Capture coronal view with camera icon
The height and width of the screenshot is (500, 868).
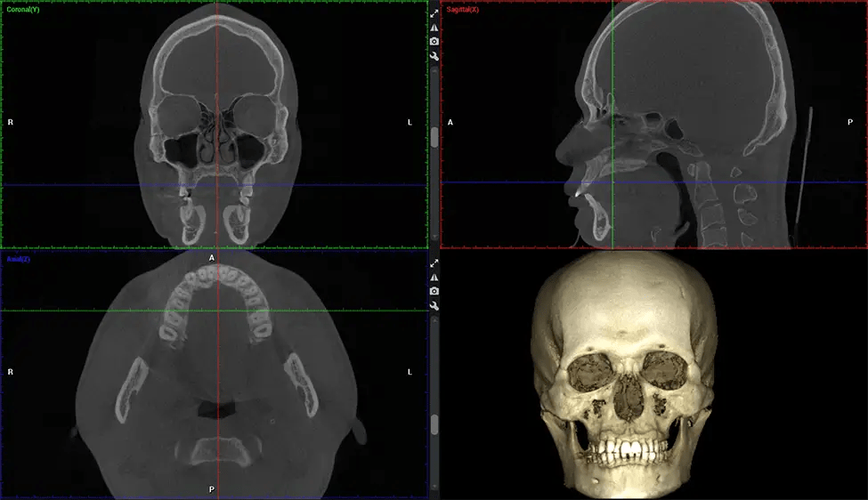point(434,42)
